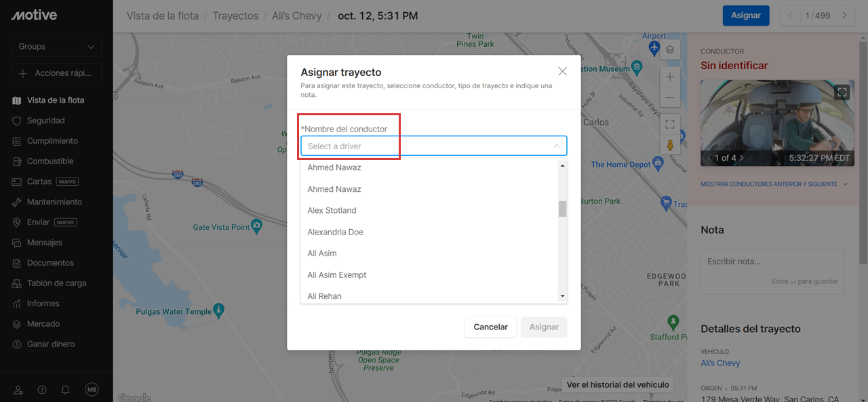Click Trayectos breadcrumb

click(x=235, y=15)
